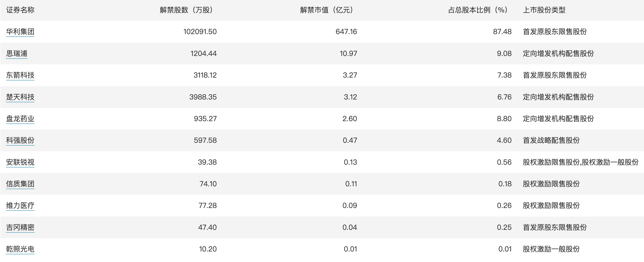
Task: Select the ratio 9.08 cell
Action: pos(504,53)
